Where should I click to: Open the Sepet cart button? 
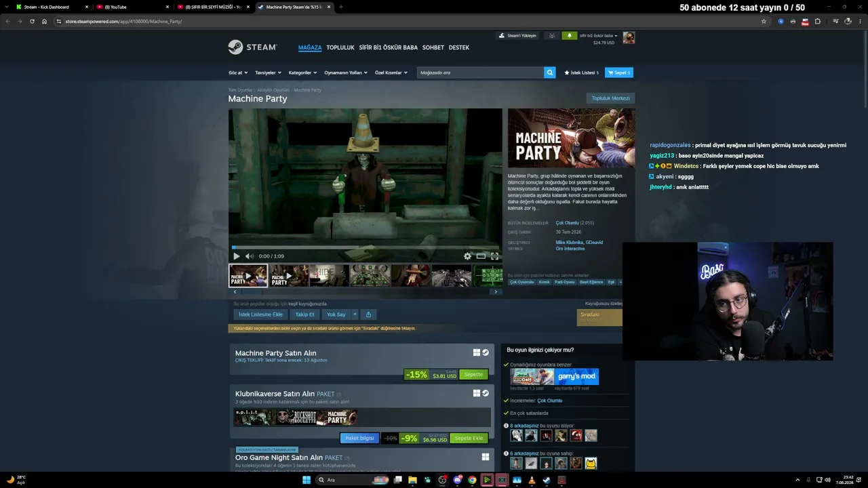pyautogui.click(x=619, y=73)
